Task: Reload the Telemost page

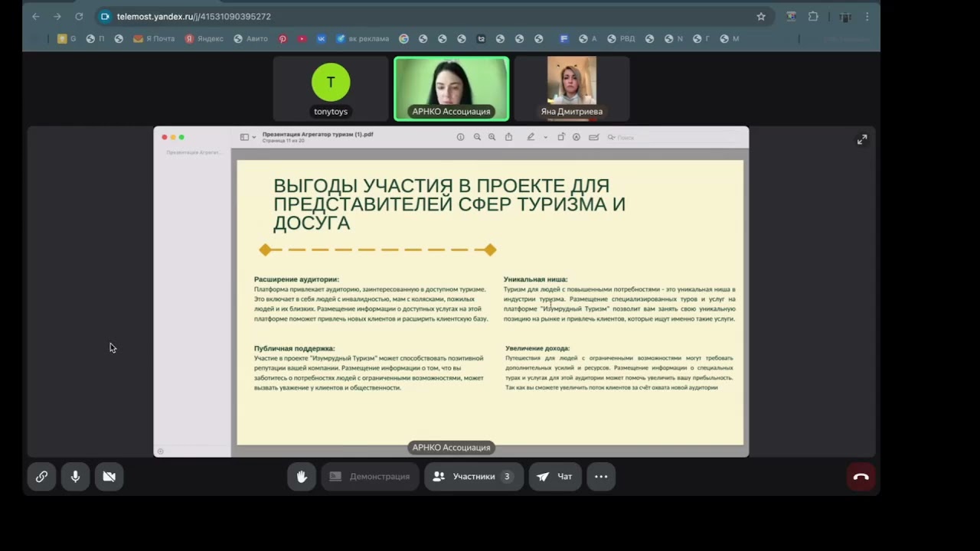Action: pyautogui.click(x=79, y=16)
